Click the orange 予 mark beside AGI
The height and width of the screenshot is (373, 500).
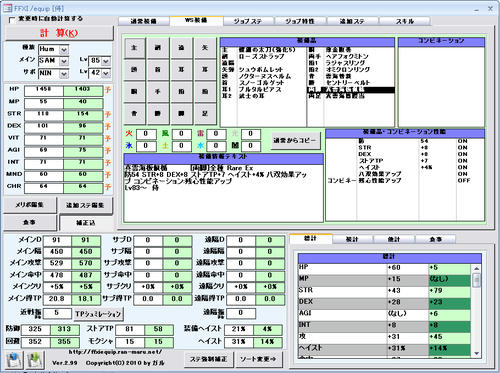(108, 151)
